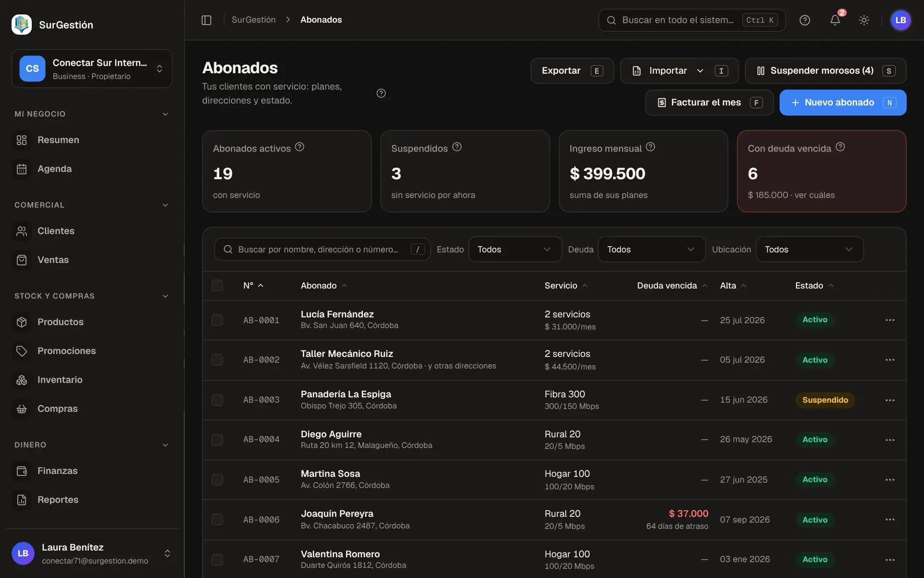This screenshot has width=924, height=578.
Task: Select checkbox for AB-0004 row
Action: [218, 440]
